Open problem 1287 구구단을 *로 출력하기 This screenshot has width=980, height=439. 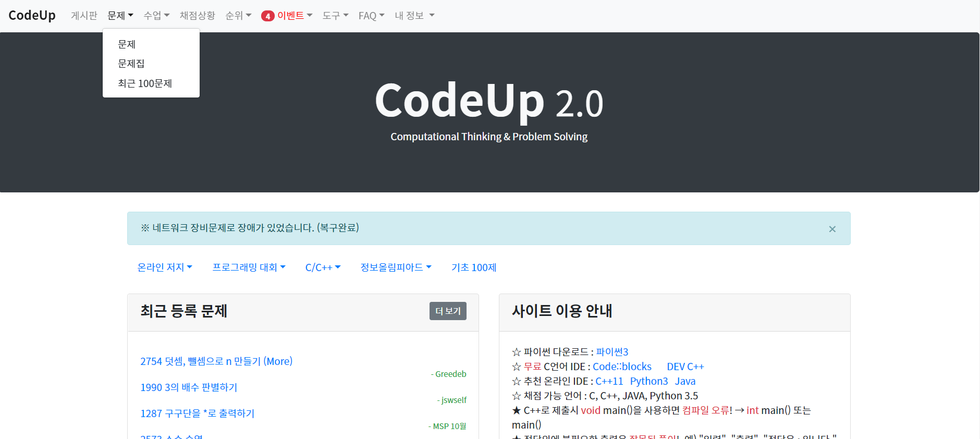[x=197, y=413]
